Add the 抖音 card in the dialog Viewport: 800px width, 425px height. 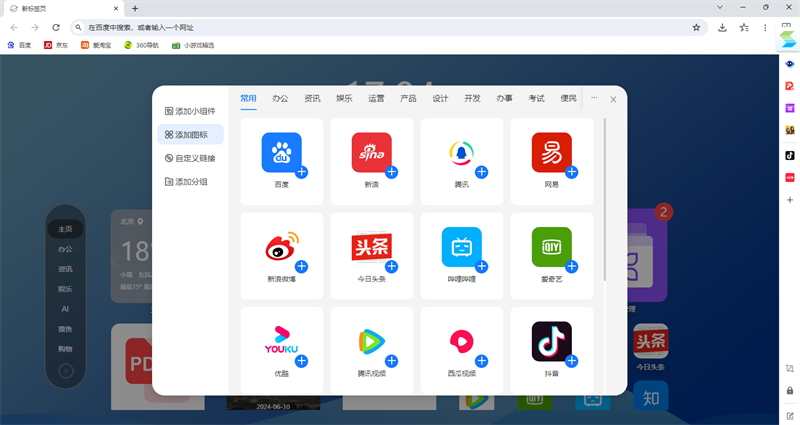[x=571, y=361]
